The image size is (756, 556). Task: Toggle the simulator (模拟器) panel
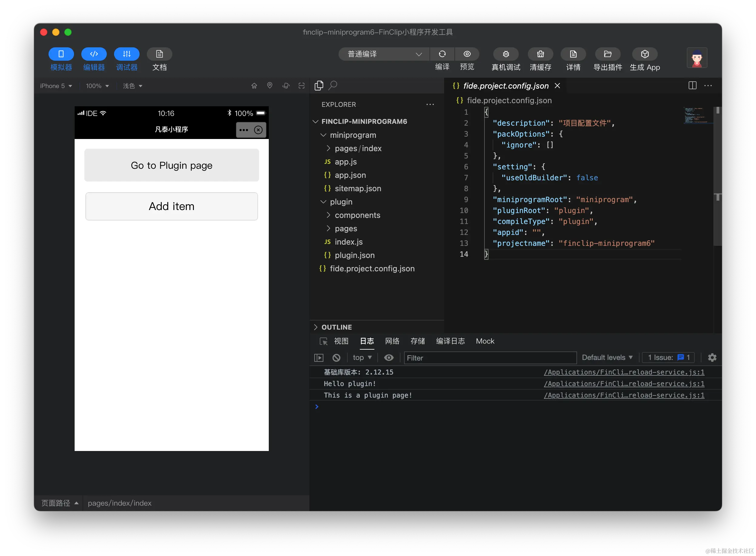[61, 54]
